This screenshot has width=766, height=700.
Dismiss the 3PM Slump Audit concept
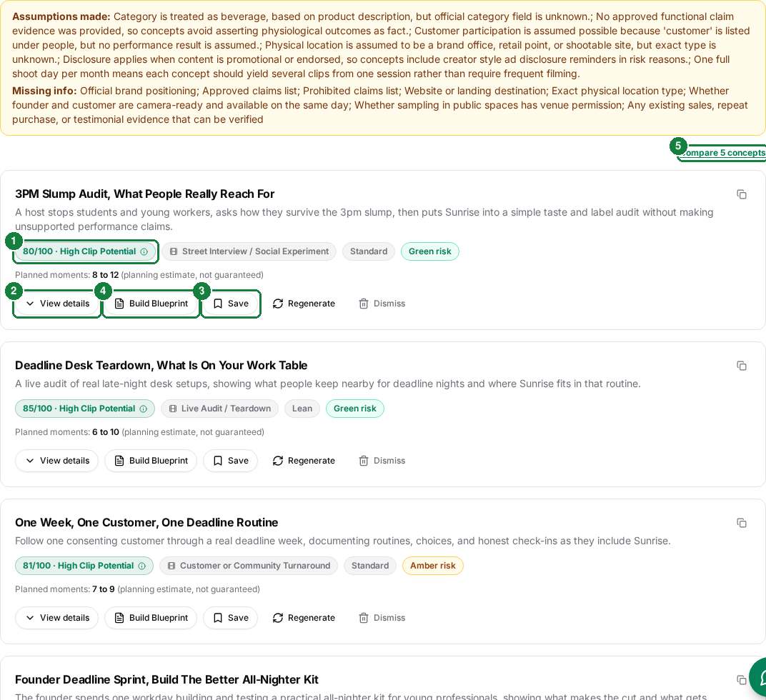point(382,304)
